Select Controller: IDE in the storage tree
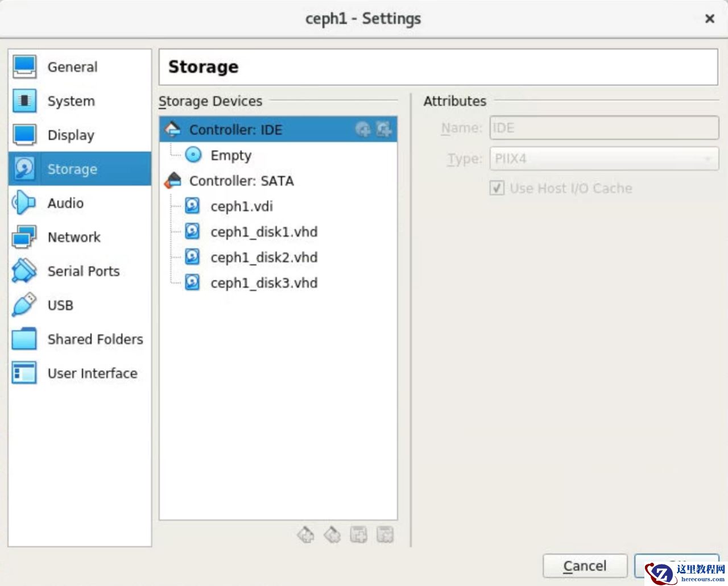This screenshot has width=728, height=586. [278, 130]
